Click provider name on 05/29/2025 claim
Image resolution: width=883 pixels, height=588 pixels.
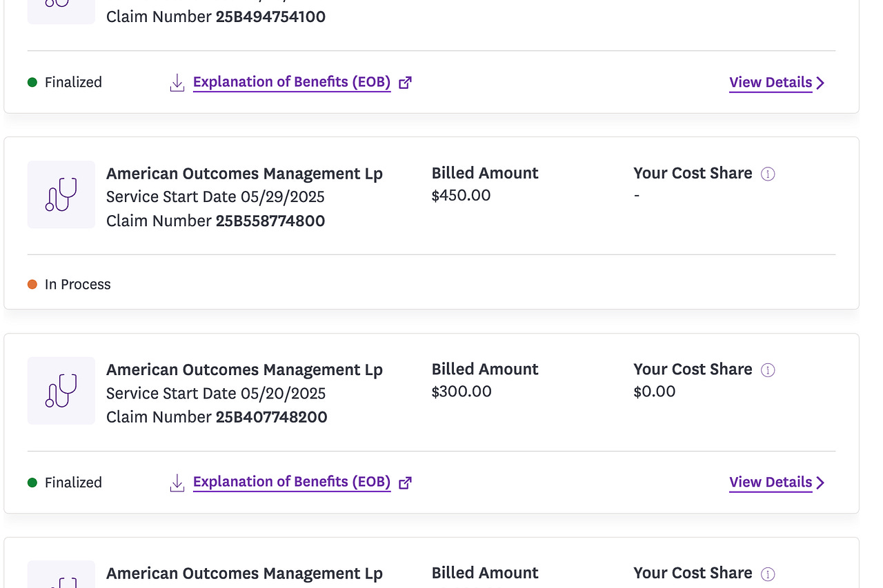(x=244, y=174)
